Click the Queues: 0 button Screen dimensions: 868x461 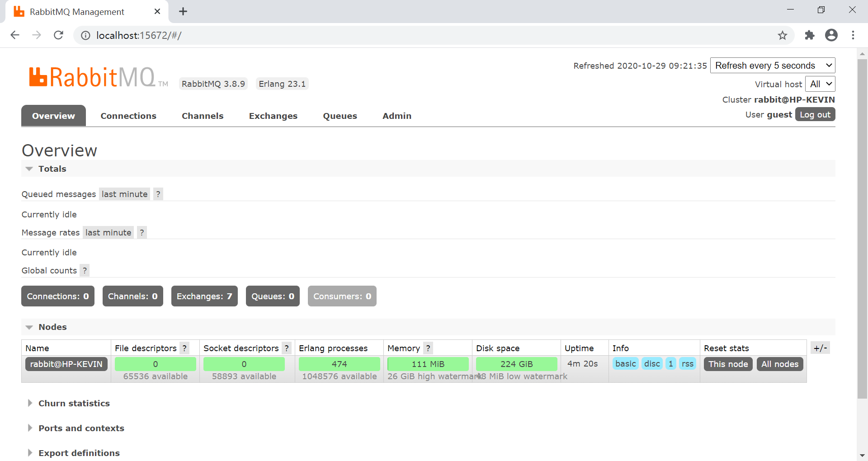tap(273, 296)
